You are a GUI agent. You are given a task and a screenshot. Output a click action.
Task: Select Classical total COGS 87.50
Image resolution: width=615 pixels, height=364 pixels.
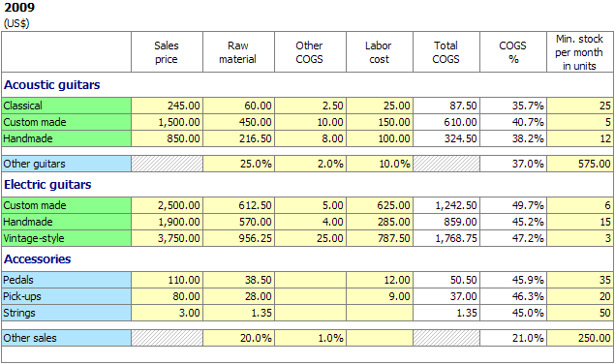[446, 106]
